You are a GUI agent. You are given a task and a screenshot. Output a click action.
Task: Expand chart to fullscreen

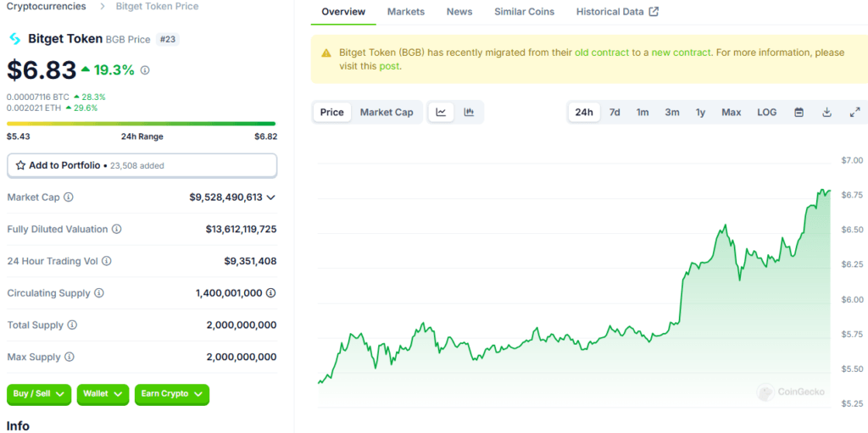point(854,113)
